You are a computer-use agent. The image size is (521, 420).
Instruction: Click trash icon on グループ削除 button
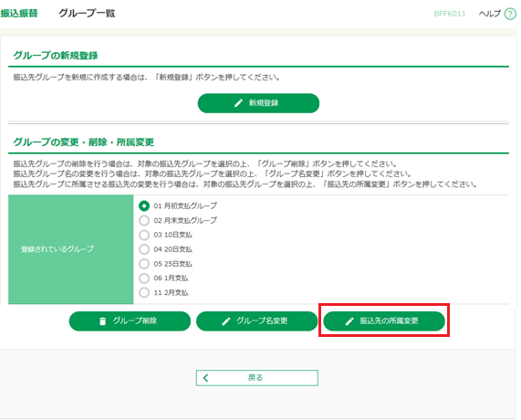[x=103, y=321]
